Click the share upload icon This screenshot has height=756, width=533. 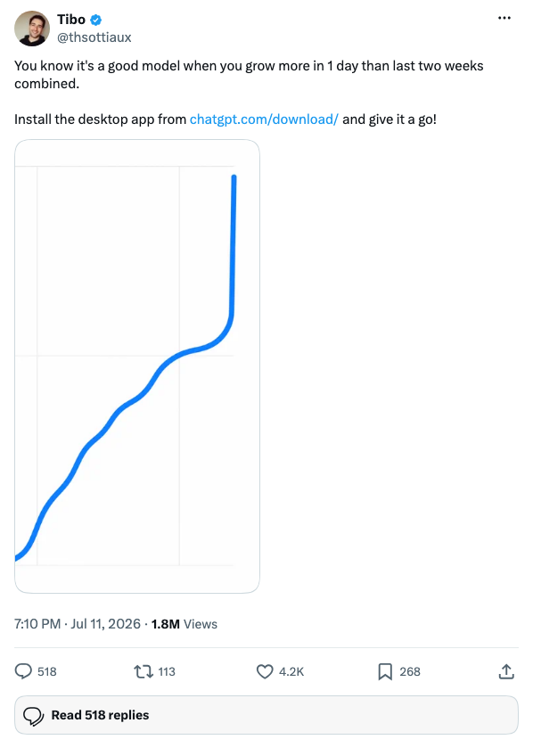[506, 671]
